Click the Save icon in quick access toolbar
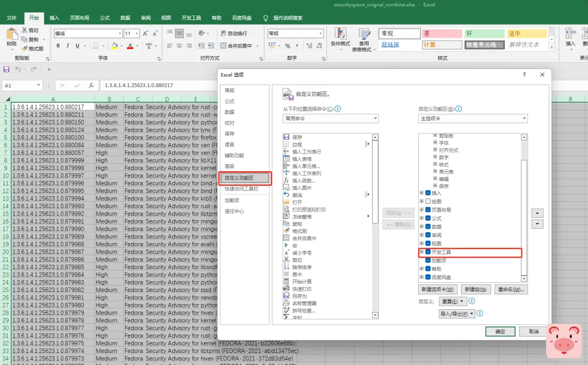The height and width of the screenshot is (365, 588). point(6,70)
